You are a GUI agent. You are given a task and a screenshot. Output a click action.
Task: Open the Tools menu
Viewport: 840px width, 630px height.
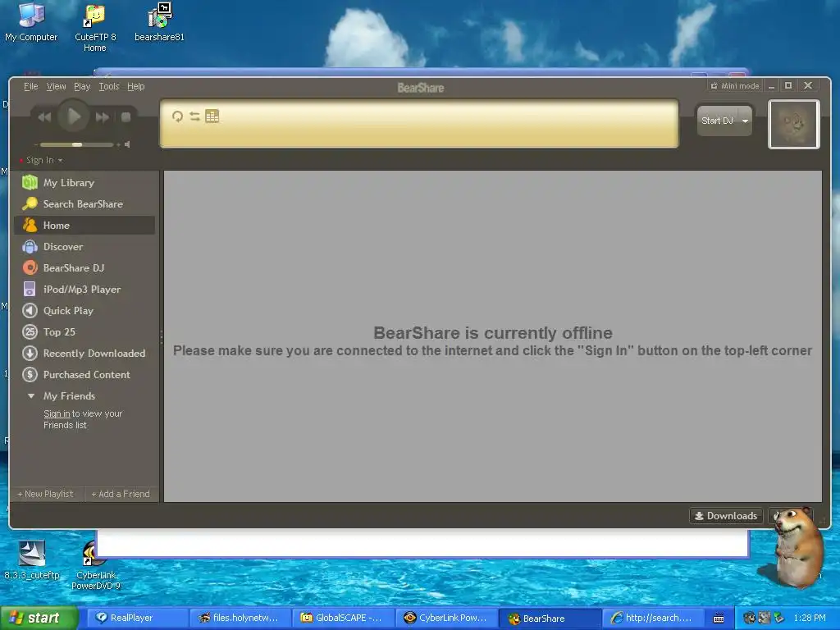click(x=109, y=86)
